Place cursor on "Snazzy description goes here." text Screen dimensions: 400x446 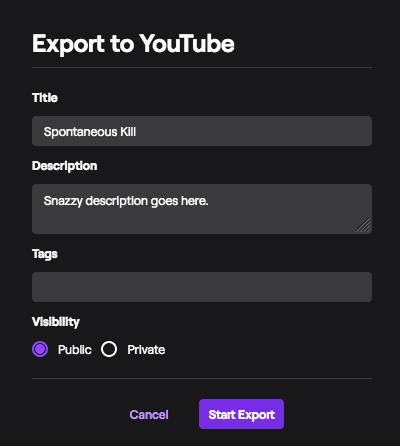(126, 201)
